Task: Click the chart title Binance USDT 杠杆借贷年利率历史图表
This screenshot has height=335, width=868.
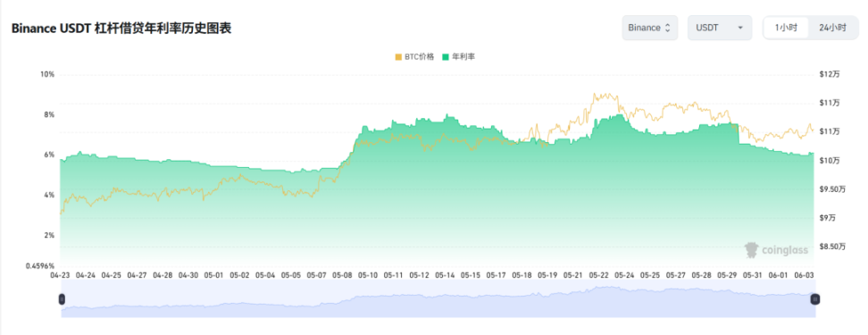Action: (121, 29)
